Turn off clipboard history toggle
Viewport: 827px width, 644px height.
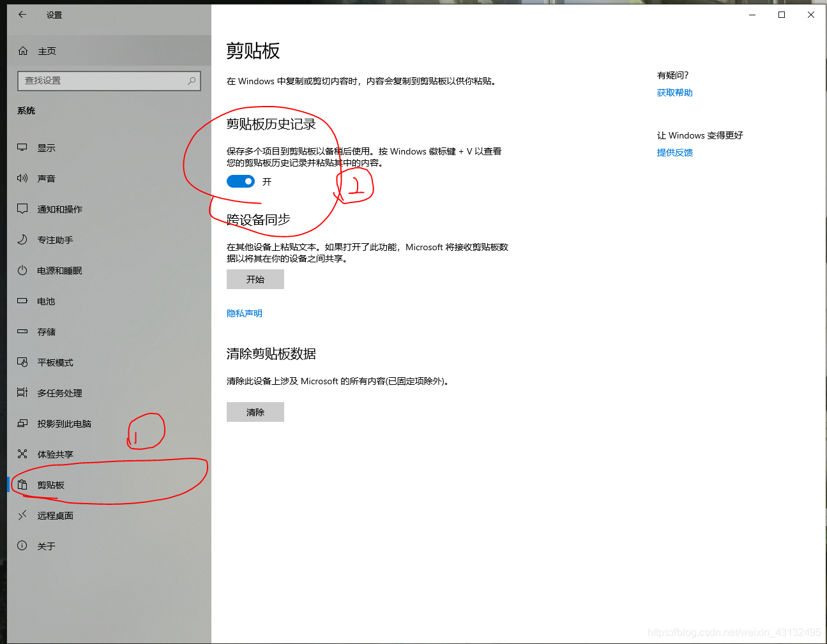(241, 181)
